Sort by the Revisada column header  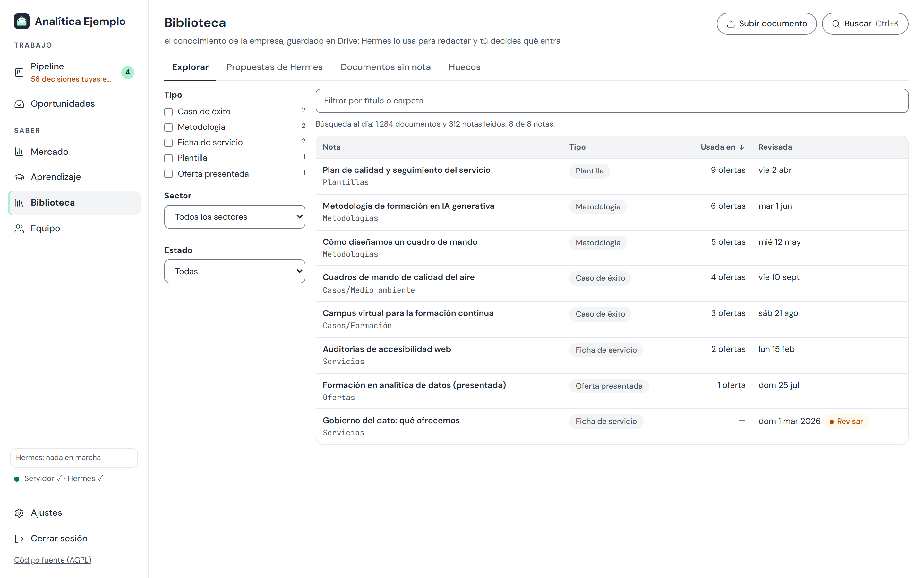(775, 147)
